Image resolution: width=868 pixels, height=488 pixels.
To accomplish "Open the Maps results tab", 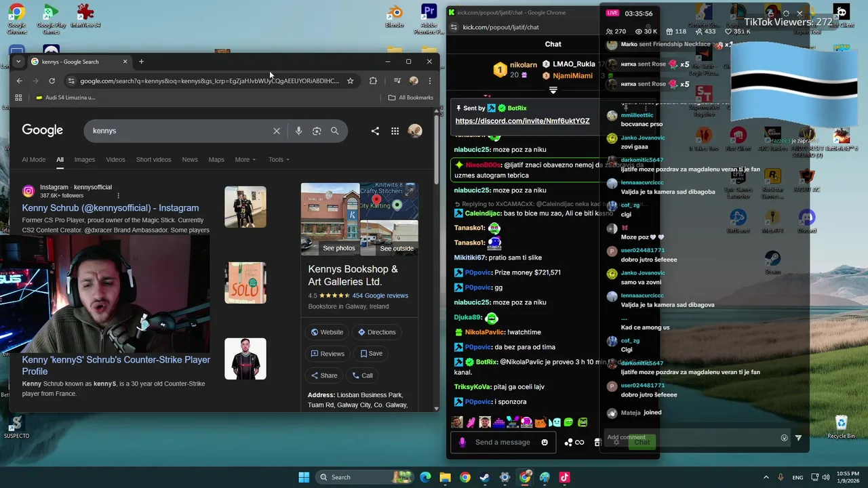I will [216, 159].
